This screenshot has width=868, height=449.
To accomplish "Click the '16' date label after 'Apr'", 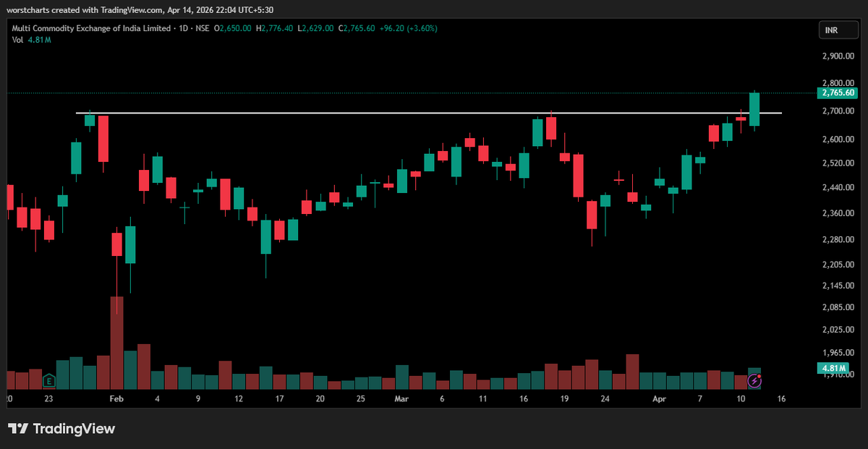I will pyautogui.click(x=782, y=398).
